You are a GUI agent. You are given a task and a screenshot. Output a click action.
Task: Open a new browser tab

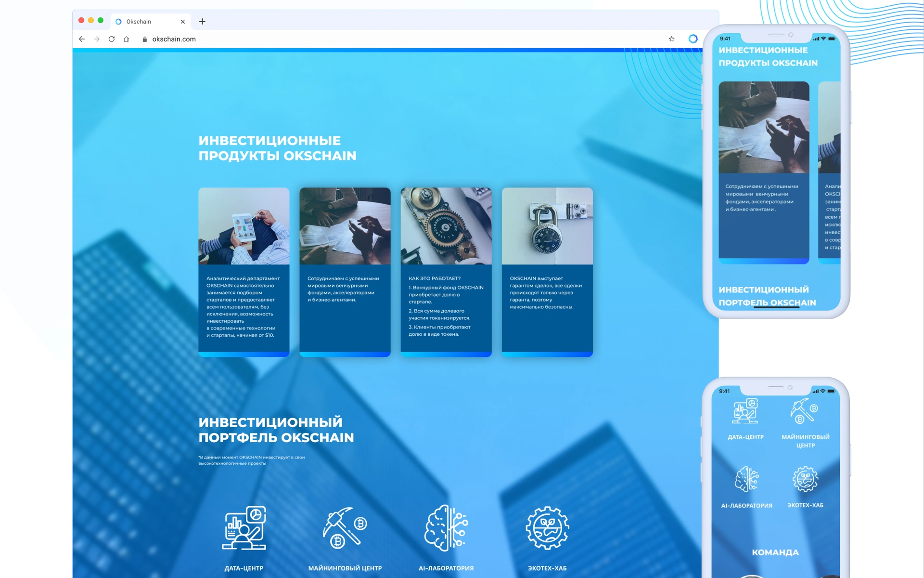[x=202, y=22]
